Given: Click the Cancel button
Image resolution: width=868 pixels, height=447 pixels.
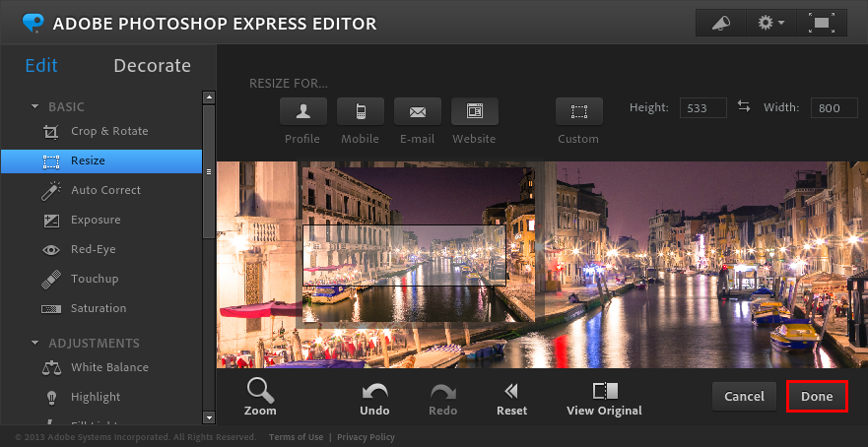Looking at the screenshot, I should coord(744,396).
